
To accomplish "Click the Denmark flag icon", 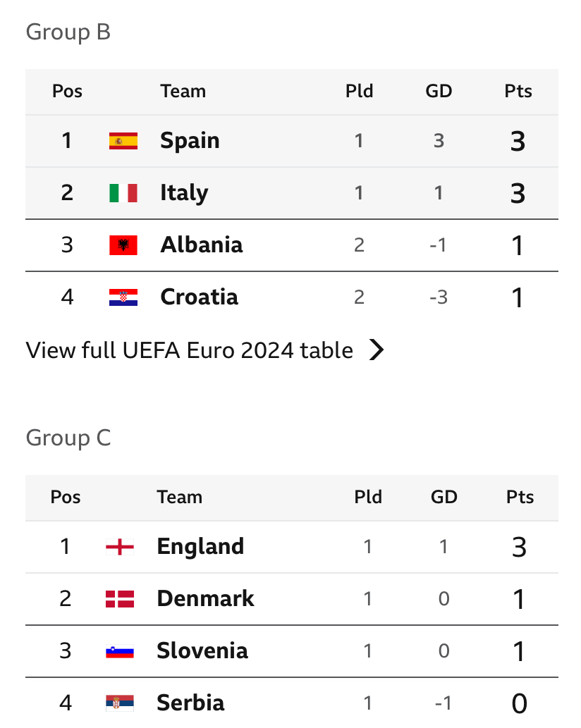I will [120, 599].
